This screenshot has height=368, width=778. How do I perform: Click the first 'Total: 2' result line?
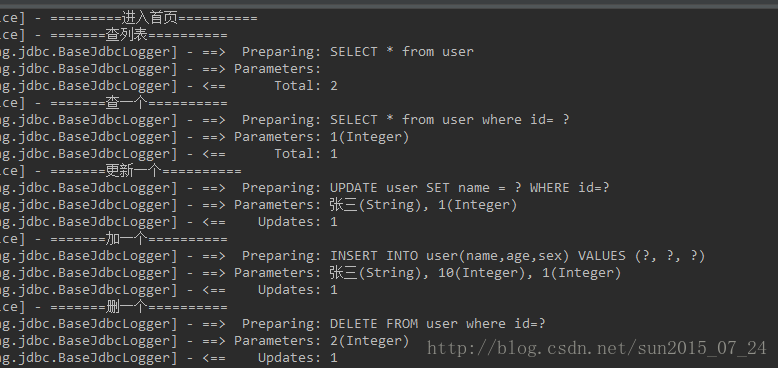pyautogui.click(x=169, y=86)
